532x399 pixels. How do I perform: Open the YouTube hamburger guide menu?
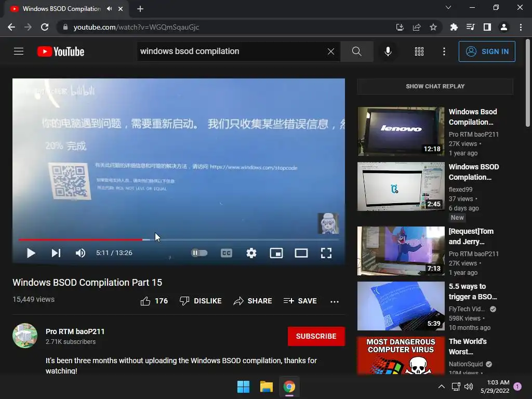19,51
